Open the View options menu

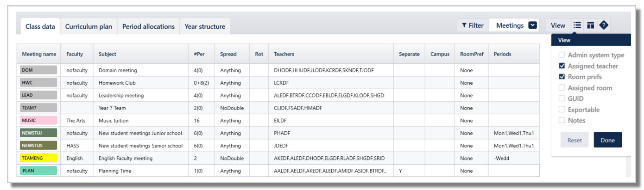pyautogui.click(x=558, y=25)
